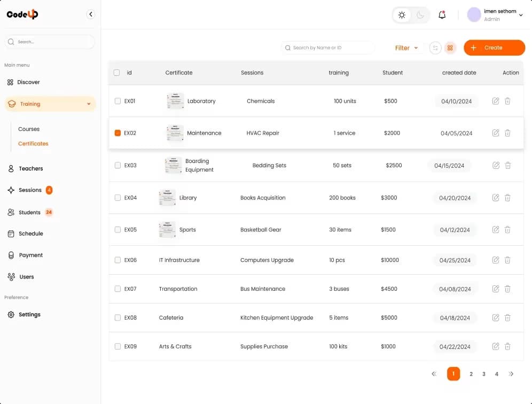The image size is (532, 404).
Task: Switch to grid view icon
Action: pyautogui.click(x=450, y=48)
